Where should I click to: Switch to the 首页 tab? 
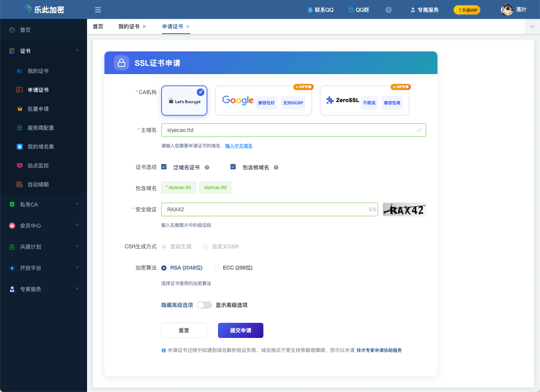pos(98,26)
